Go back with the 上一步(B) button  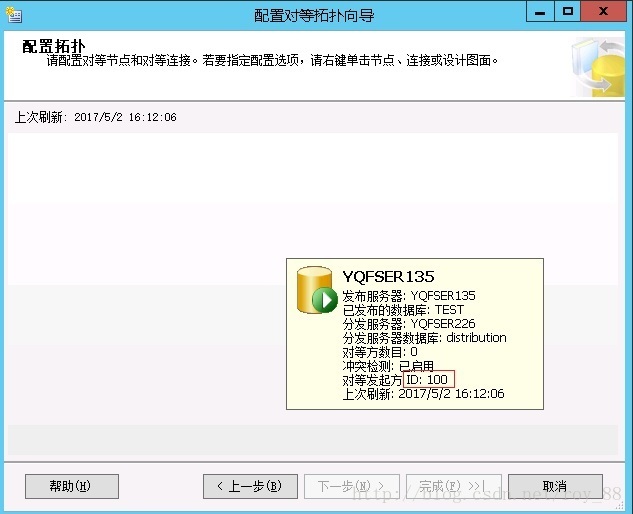click(250, 486)
